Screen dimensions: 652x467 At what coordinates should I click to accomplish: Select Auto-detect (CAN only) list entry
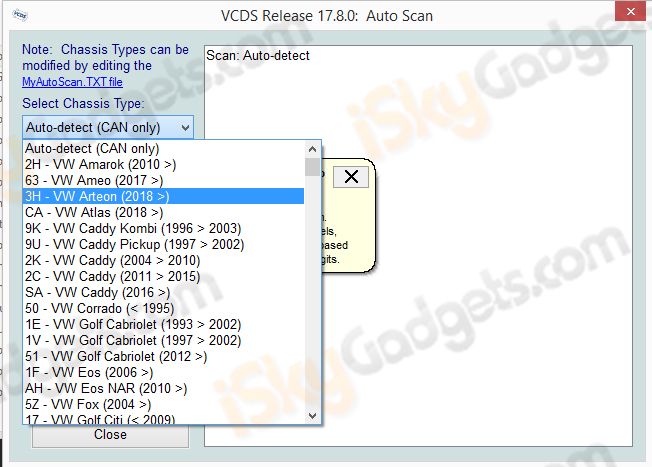[x=163, y=148]
